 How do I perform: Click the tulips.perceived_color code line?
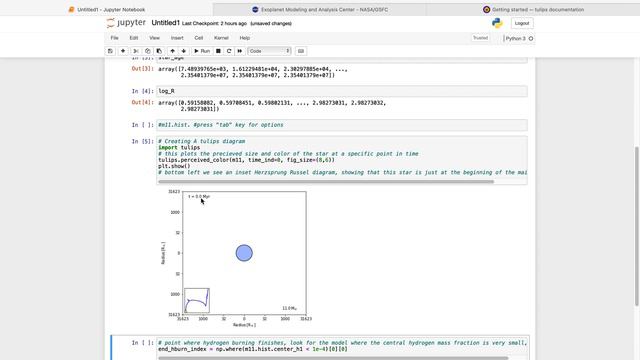246,160
